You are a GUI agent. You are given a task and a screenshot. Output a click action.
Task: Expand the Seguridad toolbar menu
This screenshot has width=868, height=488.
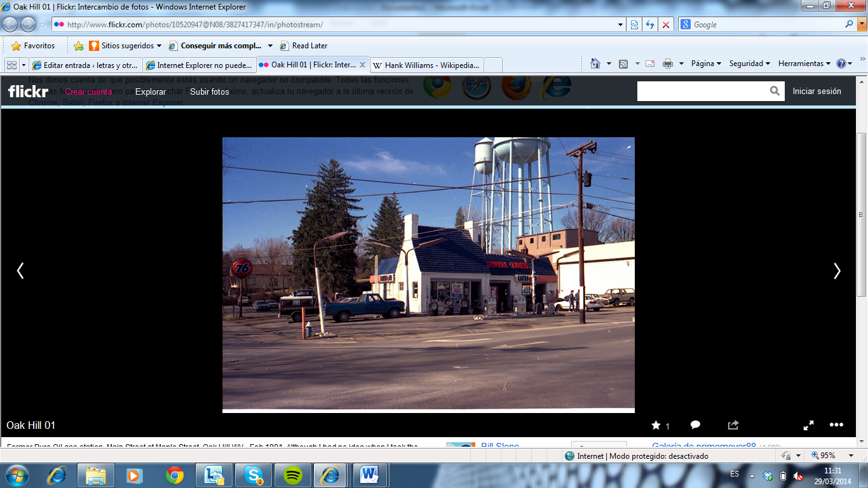pyautogui.click(x=749, y=64)
